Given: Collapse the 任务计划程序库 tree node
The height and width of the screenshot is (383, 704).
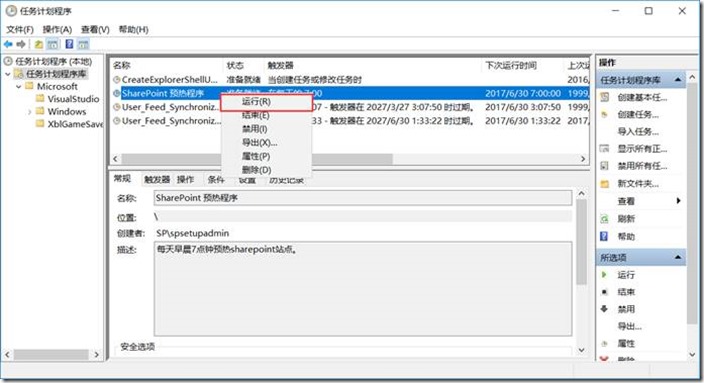Looking at the screenshot, I should pyautogui.click(x=8, y=74).
